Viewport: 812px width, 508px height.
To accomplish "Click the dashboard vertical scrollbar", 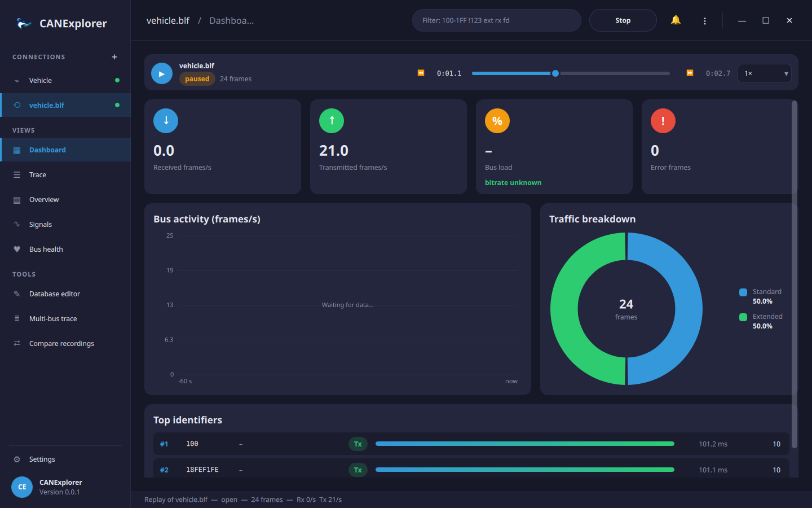I will coord(795,274).
